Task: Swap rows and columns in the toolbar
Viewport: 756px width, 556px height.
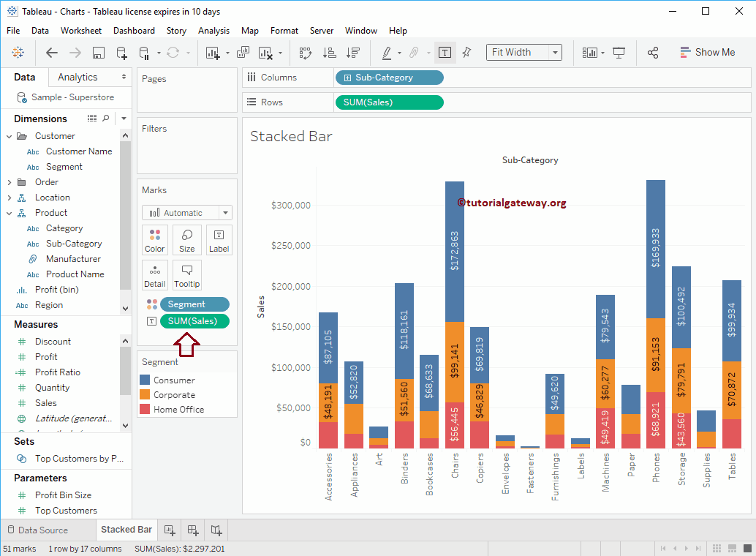Action: coord(305,52)
